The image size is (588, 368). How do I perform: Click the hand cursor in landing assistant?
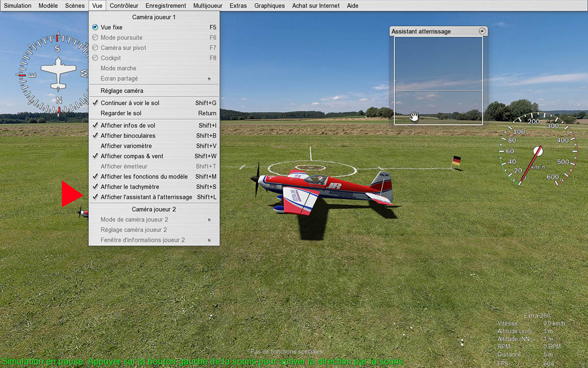coord(415,116)
